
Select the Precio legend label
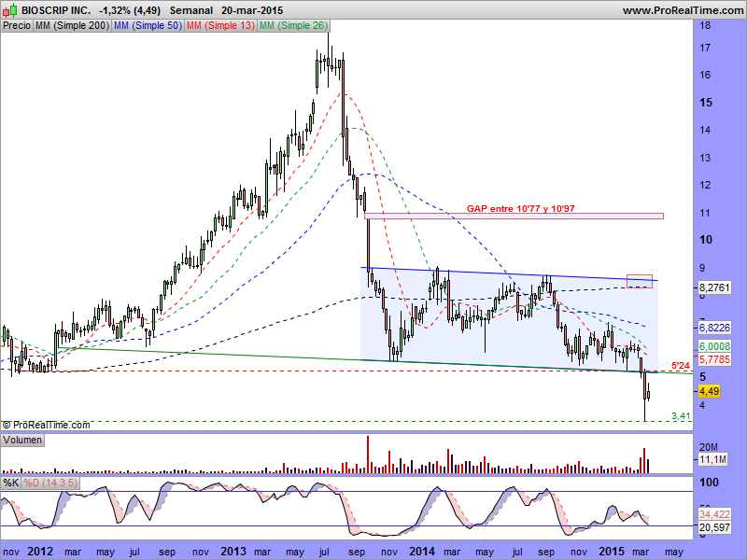17,26
